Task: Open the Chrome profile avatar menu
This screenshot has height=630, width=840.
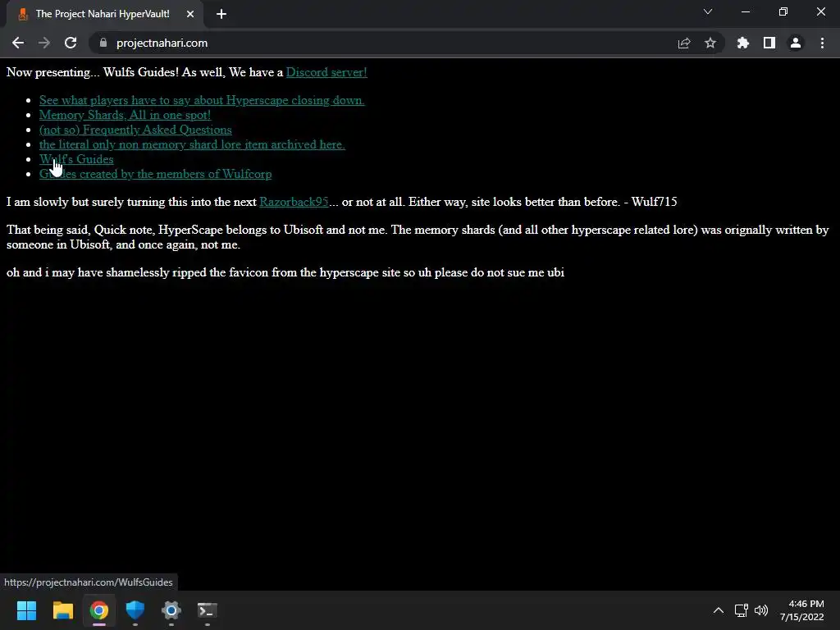Action: tap(796, 43)
